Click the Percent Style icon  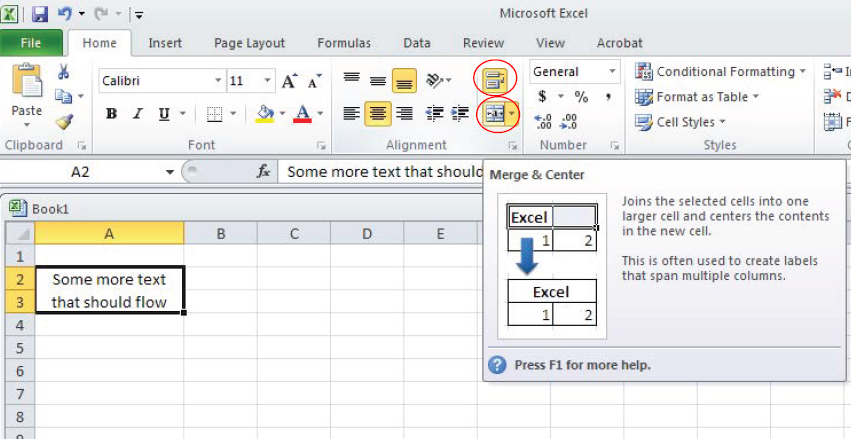581,97
